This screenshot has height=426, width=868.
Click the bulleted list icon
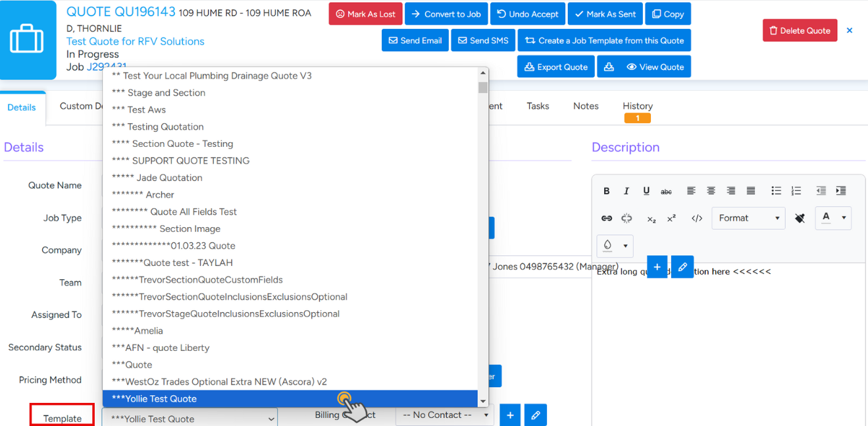[x=776, y=191]
